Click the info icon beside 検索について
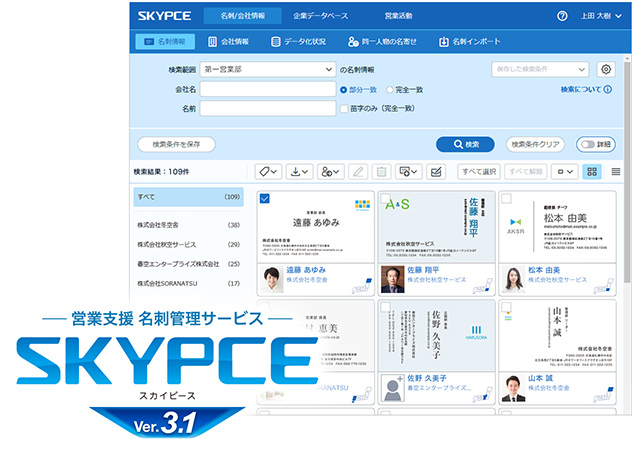The width and height of the screenshot is (634, 454). tap(608, 89)
